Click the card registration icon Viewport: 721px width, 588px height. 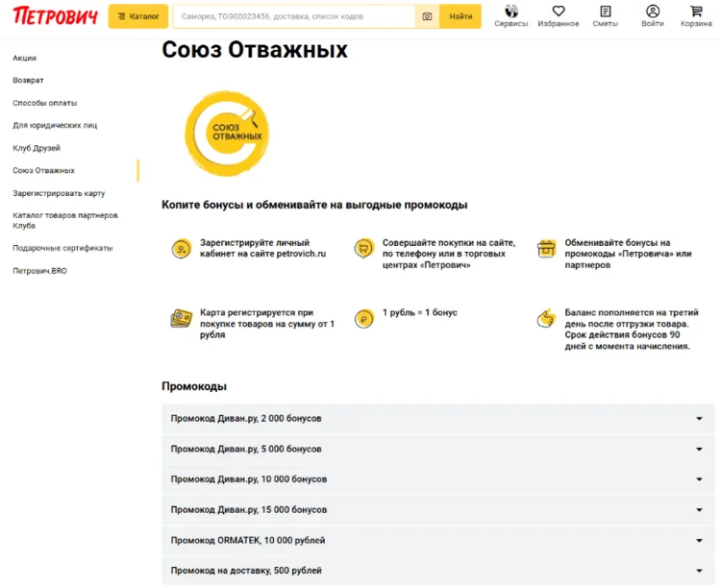(182, 318)
